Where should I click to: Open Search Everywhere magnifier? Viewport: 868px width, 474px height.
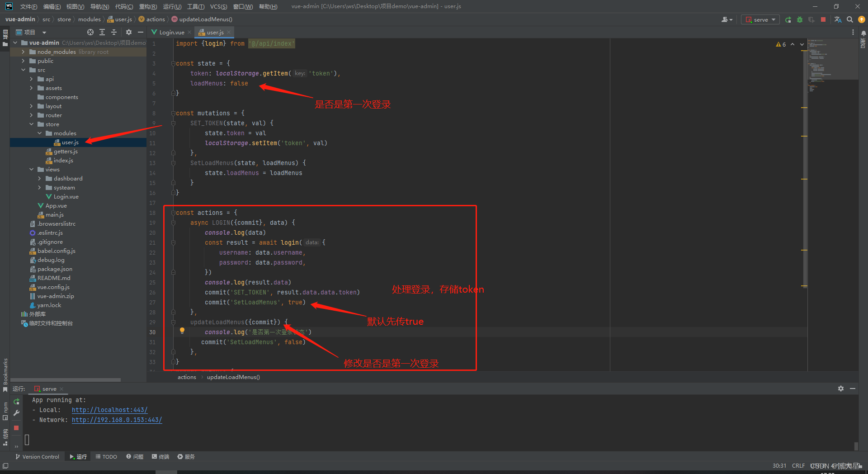coord(850,19)
